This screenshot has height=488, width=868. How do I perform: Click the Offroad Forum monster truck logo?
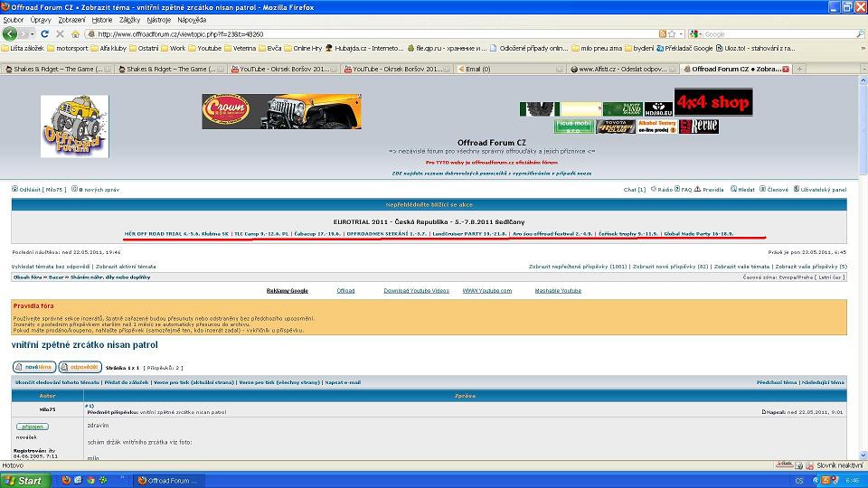tap(74, 127)
